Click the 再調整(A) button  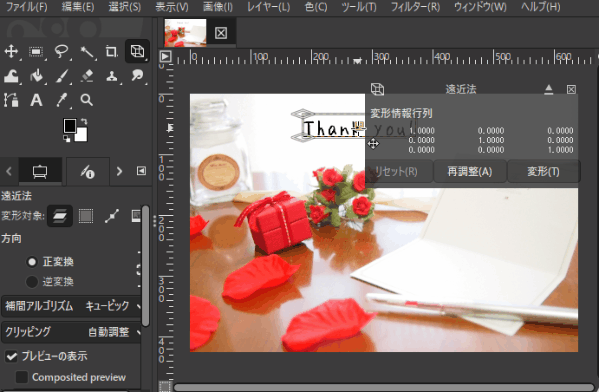pos(469,172)
